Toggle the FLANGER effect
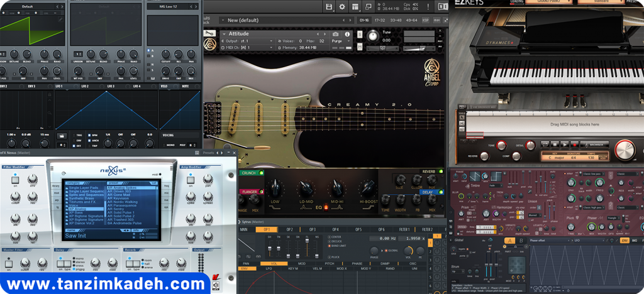644x294 pixels. click(261, 192)
